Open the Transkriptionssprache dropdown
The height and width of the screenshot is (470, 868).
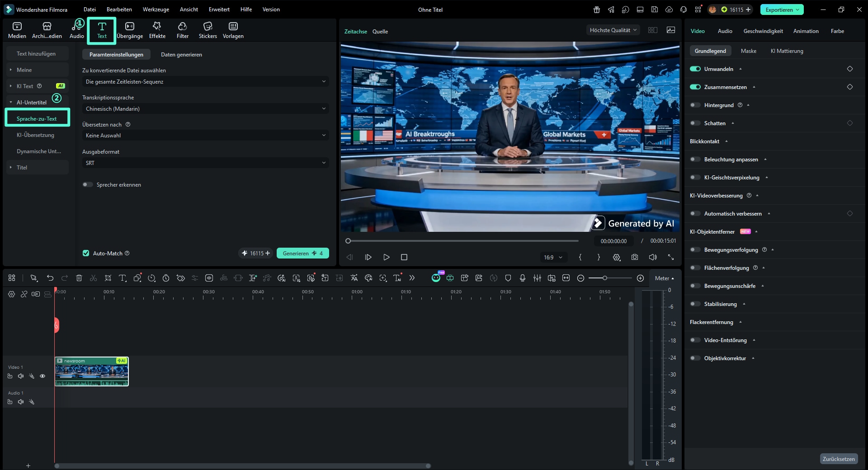point(205,108)
